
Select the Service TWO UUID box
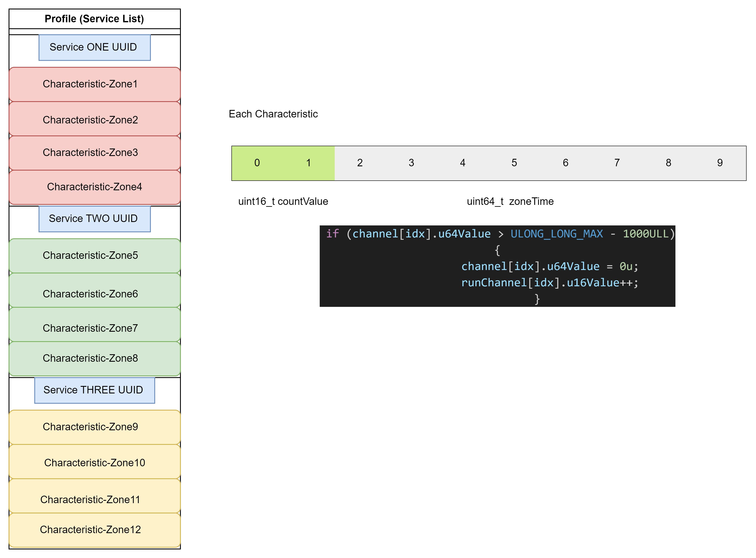point(94,219)
